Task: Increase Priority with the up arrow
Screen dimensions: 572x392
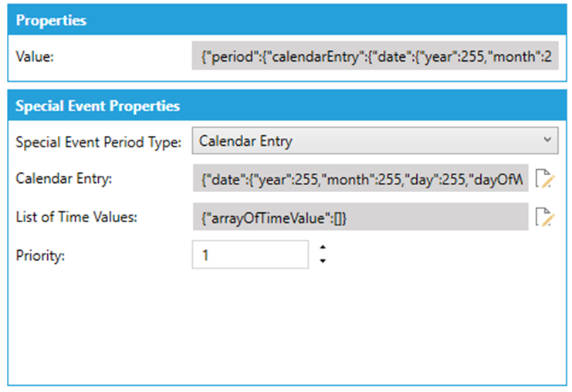Action: [323, 248]
